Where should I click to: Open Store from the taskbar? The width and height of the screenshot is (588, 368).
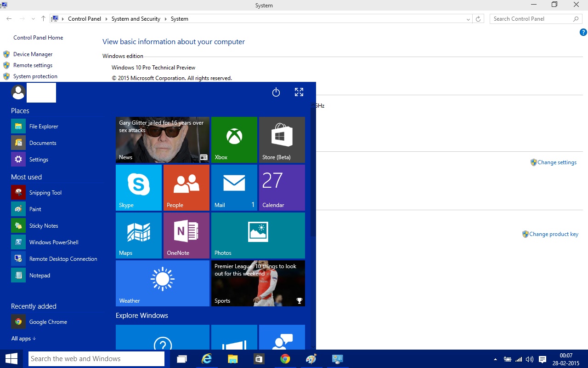coord(259,359)
